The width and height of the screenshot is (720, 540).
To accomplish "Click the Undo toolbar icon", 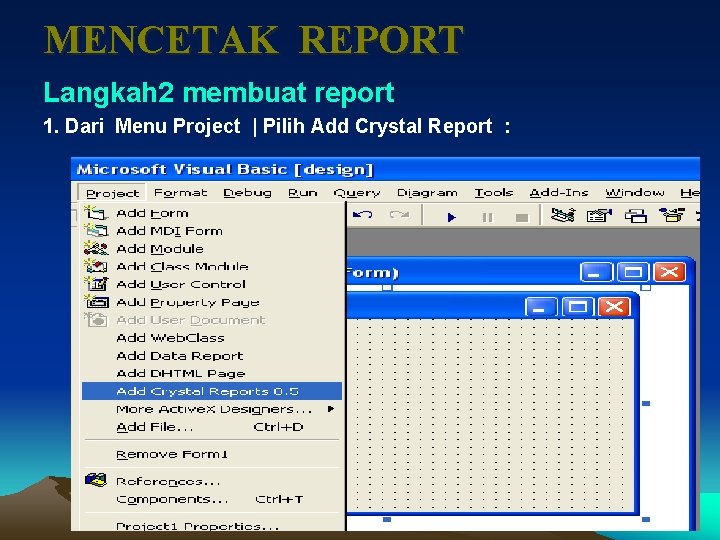I will click(363, 215).
